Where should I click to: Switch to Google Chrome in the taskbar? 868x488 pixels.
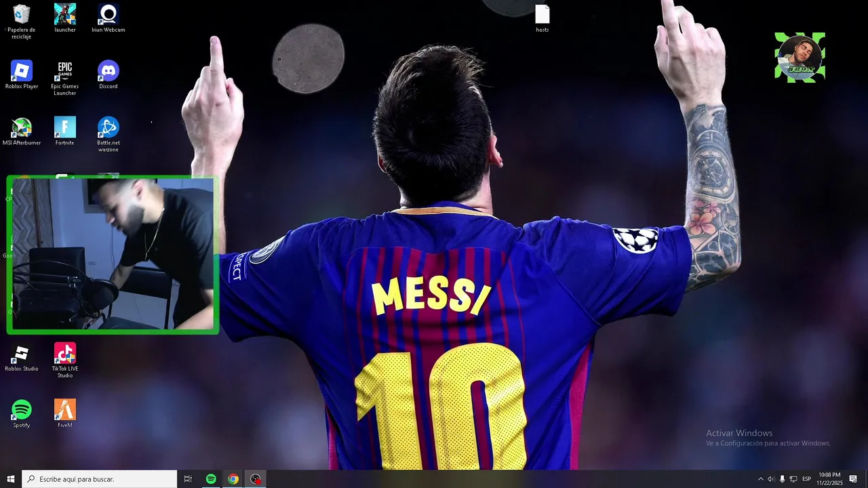point(233,479)
